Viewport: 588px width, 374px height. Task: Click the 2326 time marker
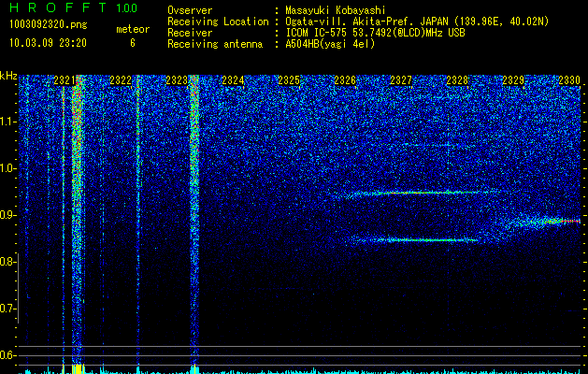tap(345, 80)
